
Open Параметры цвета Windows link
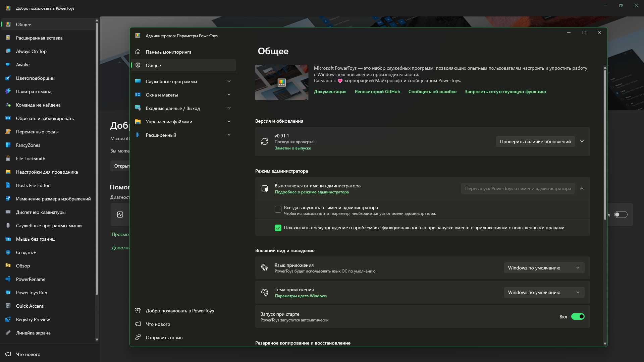(301, 296)
